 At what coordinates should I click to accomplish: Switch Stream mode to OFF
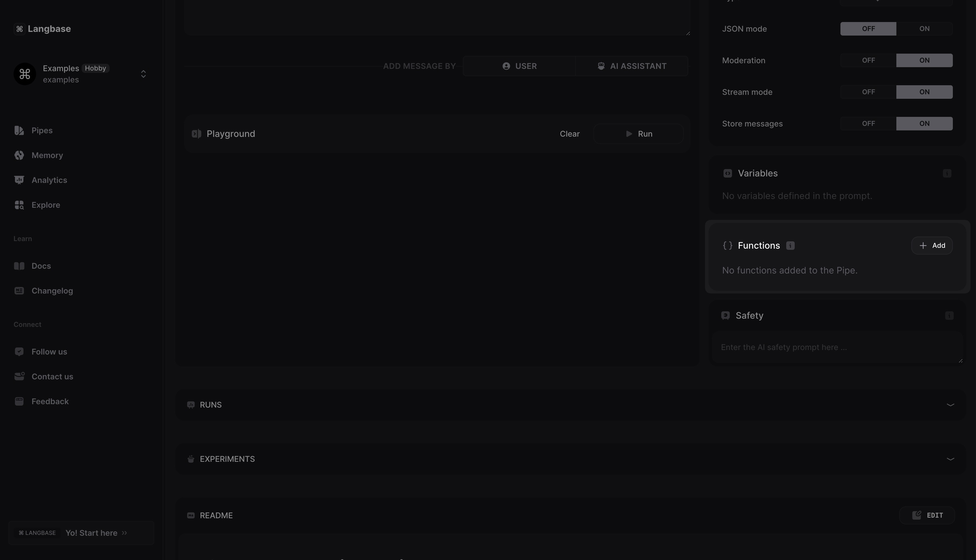pyautogui.click(x=868, y=92)
